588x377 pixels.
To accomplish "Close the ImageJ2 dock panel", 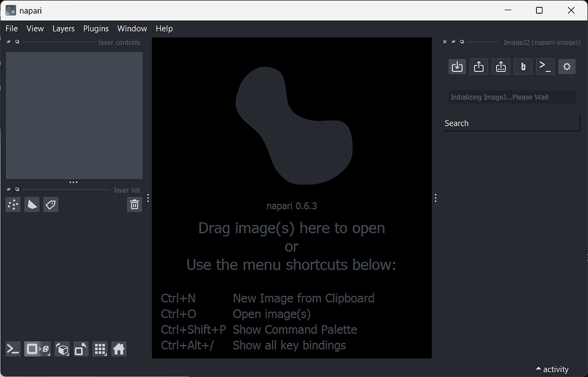I will point(445,42).
